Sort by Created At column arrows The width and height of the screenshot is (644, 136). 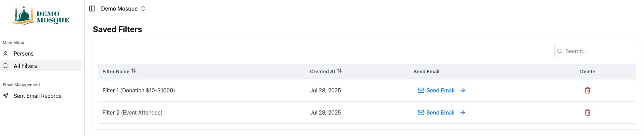pos(339,71)
